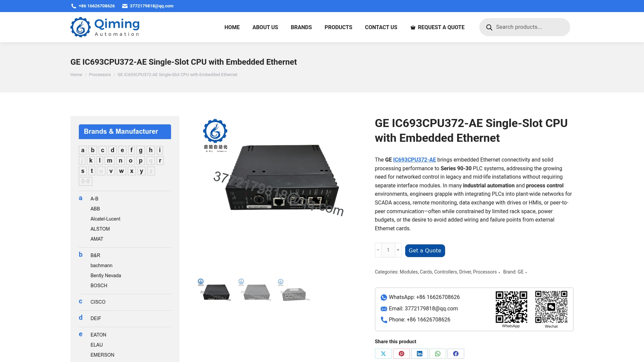Select third product thumbnail
The image size is (644, 362).
294,290
